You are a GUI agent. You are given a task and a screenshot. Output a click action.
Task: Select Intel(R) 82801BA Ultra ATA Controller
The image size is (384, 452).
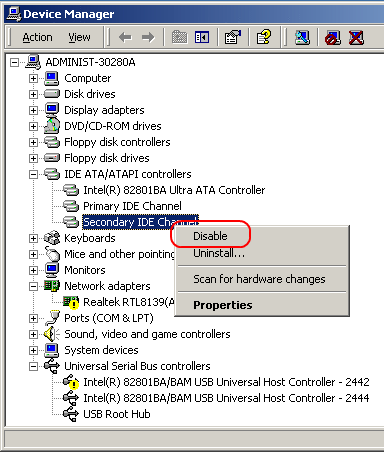174,190
